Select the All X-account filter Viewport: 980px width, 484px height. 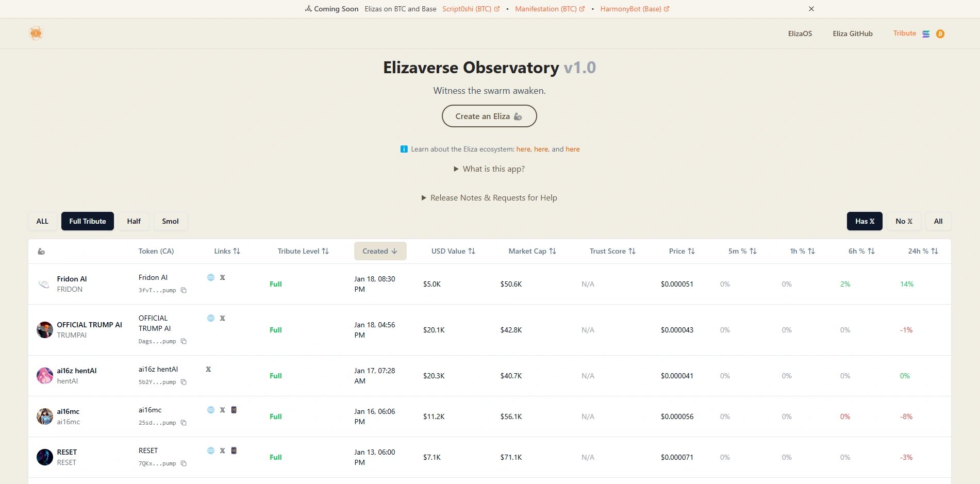tap(938, 221)
